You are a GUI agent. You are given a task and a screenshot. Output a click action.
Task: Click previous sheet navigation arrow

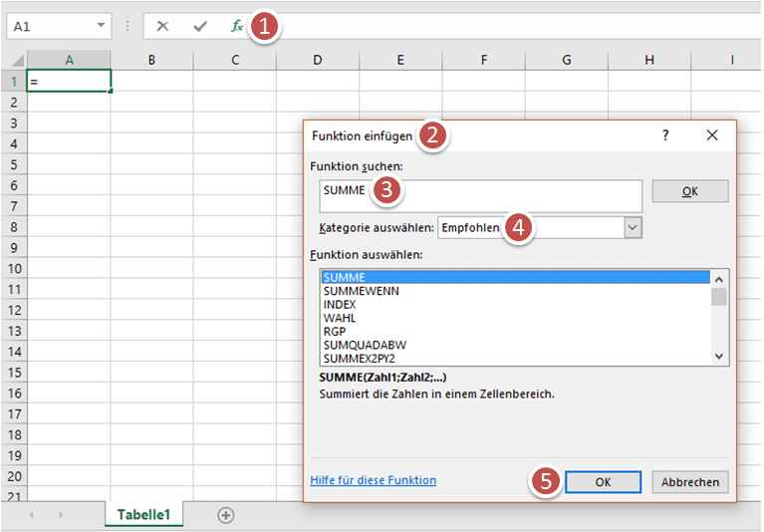click(x=32, y=515)
